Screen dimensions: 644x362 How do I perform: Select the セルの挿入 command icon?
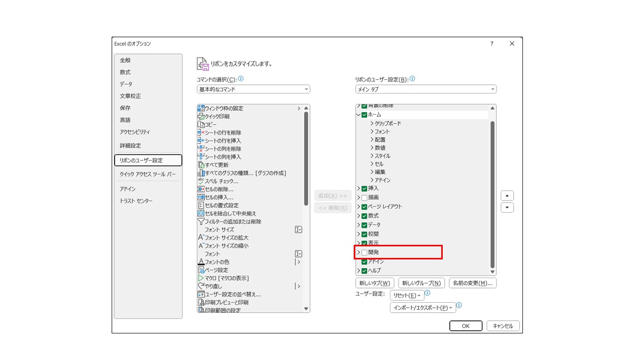pyautogui.click(x=201, y=197)
